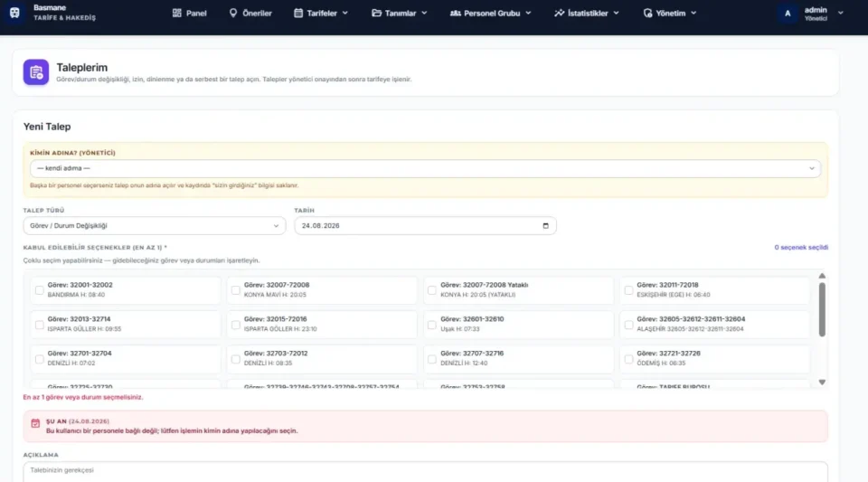Expand the Yönetim menu chevron

tap(693, 13)
